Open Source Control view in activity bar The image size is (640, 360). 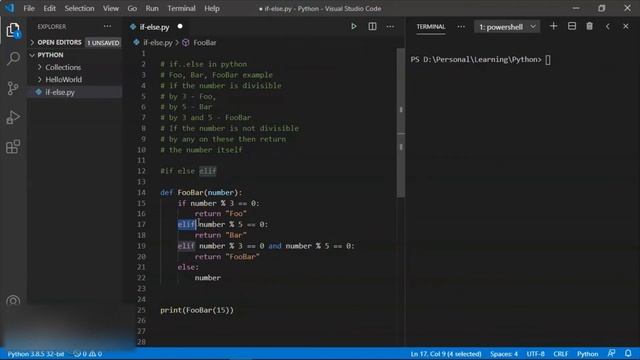13,88
